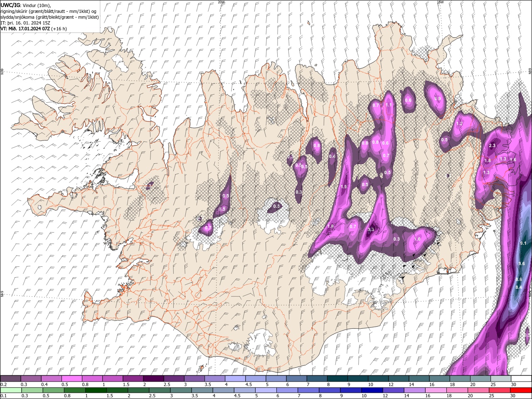Click the 3.3 snowfall value label
The image size is (532, 399).
click(372, 229)
